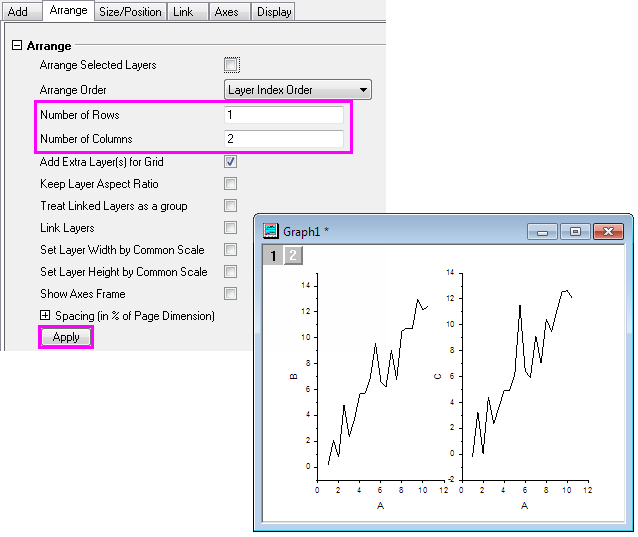Enable Arrange Selected Layers checkbox
Viewport: 638px width, 537px height.
(231, 65)
